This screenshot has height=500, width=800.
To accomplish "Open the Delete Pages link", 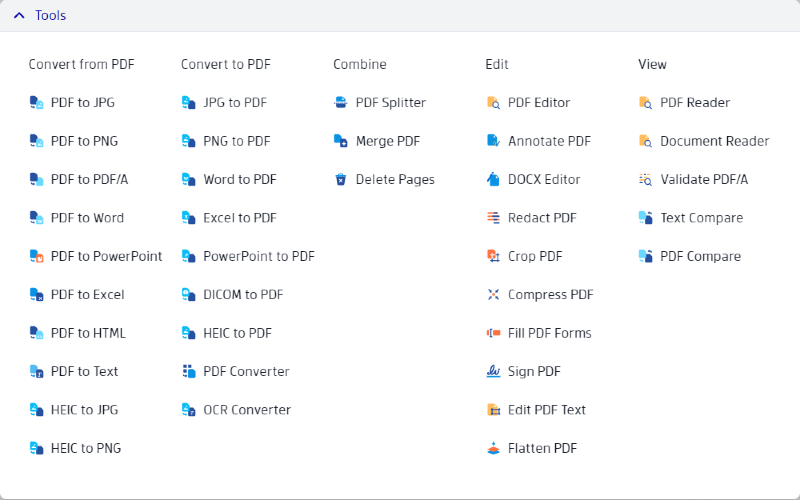I will [395, 180].
